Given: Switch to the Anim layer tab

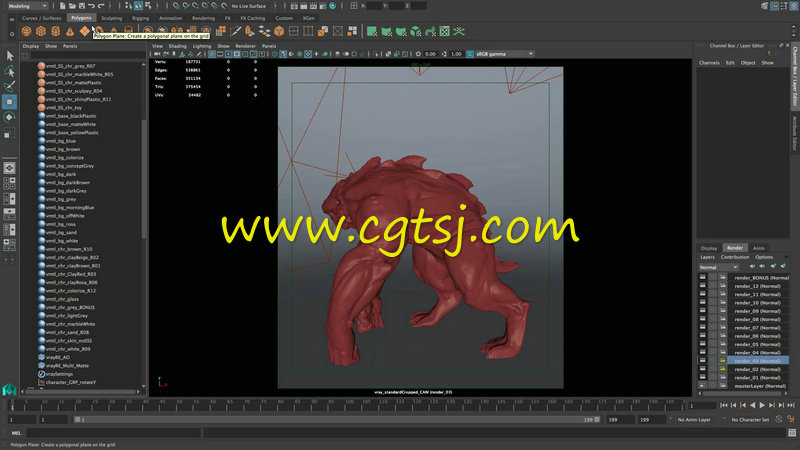Looking at the screenshot, I should click(759, 248).
